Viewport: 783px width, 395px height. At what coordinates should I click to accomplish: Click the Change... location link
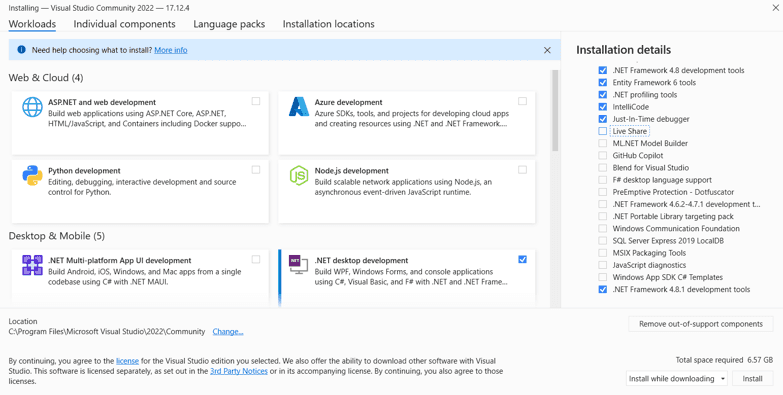click(228, 332)
